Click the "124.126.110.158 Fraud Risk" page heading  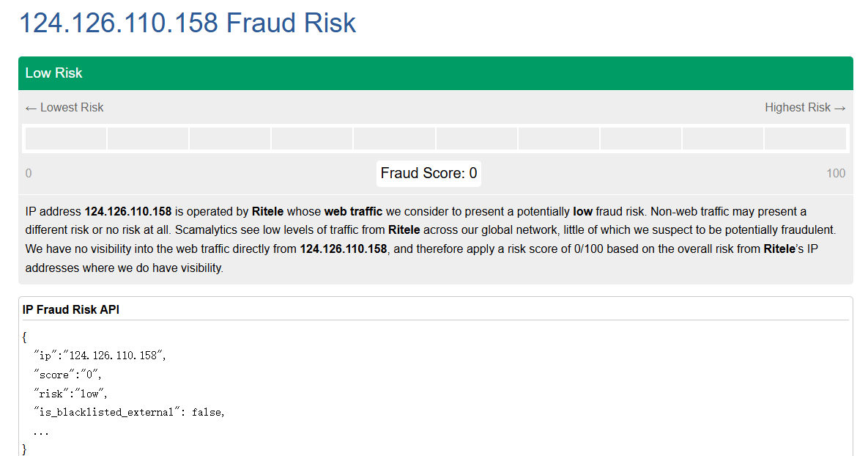(187, 23)
